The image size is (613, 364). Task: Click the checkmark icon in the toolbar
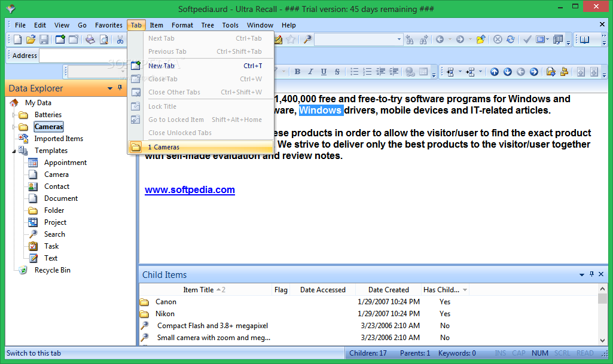[x=527, y=39]
